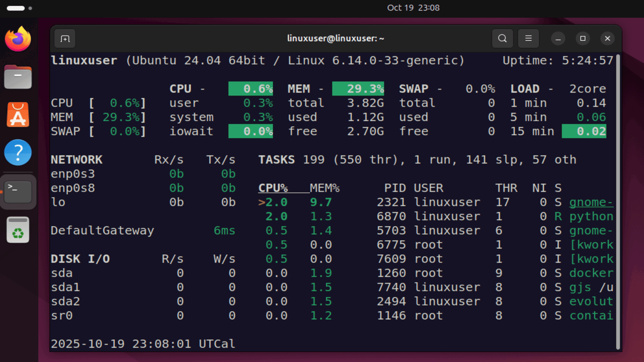This screenshot has width=644, height=362.
Task: Open the Trash from the dock
Action: coord(18,230)
